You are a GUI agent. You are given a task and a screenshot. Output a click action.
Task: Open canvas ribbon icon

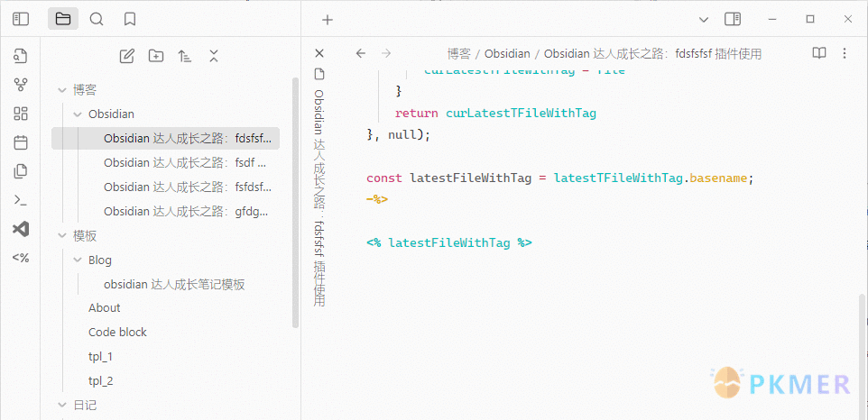[21, 114]
